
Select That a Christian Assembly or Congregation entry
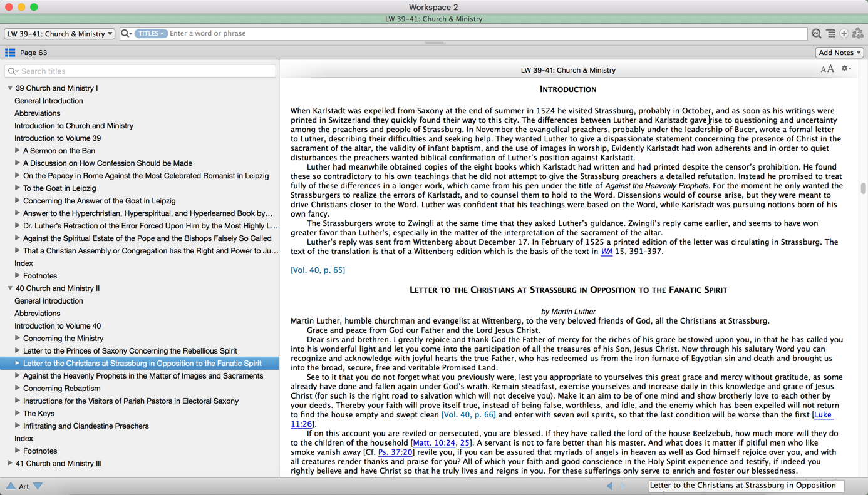pos(150,251)
